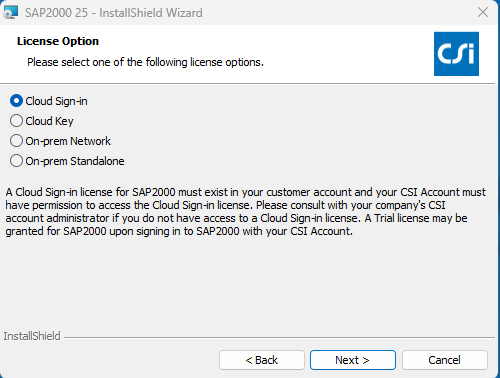500x378 pixels.
Task: Click the 'Cloud Sign-in' option label text
Action: point(56,101)
